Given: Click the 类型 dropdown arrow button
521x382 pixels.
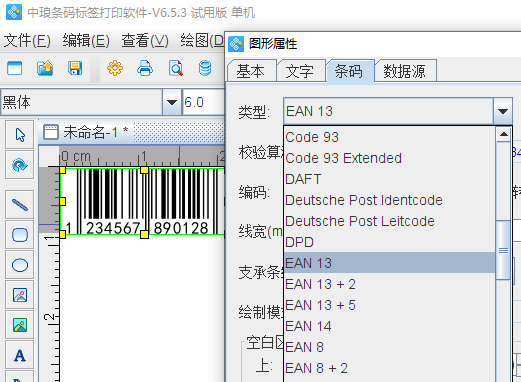Looking at the screenshot, I should click(502, 111).
